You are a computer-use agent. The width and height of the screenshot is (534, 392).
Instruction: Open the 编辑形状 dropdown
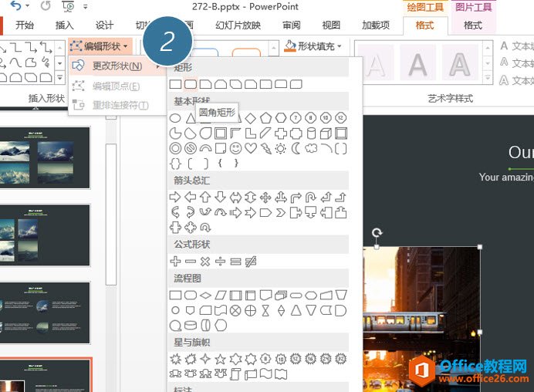[99, 46]
